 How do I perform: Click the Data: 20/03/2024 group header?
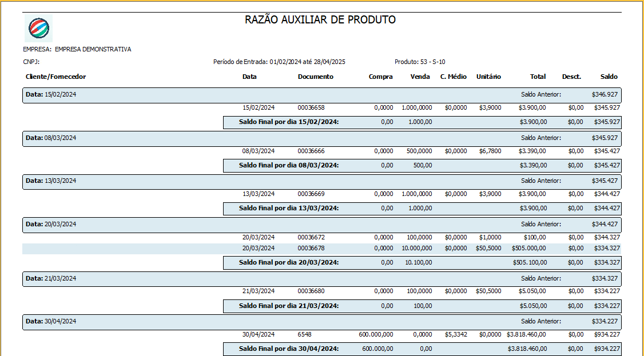(x=51, y=224)
